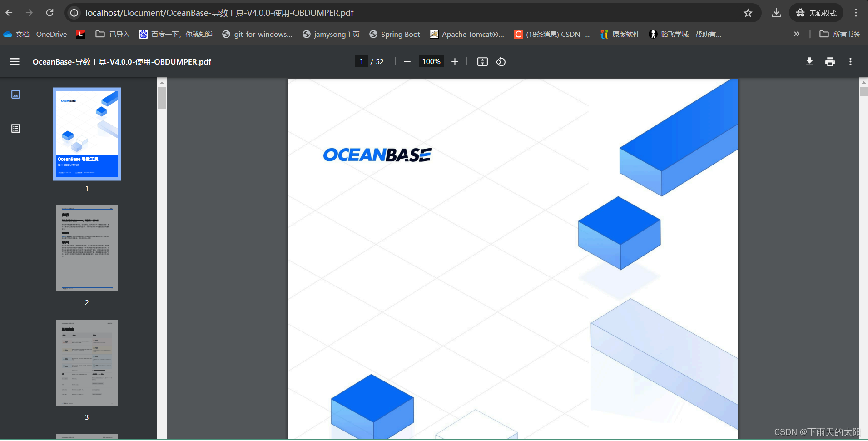Click the 100% zoom level field

[x=431, y=61]
